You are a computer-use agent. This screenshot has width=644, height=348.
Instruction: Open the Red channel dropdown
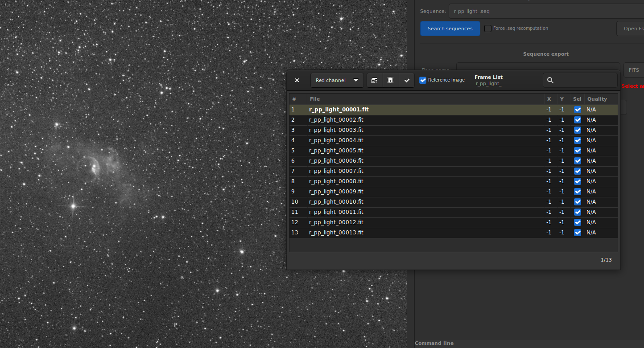(x=337, y=80)
